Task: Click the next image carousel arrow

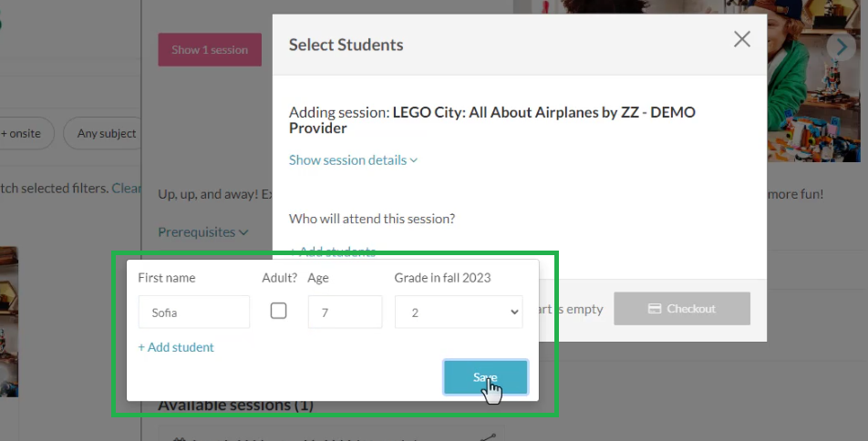Action: [837, 46]
